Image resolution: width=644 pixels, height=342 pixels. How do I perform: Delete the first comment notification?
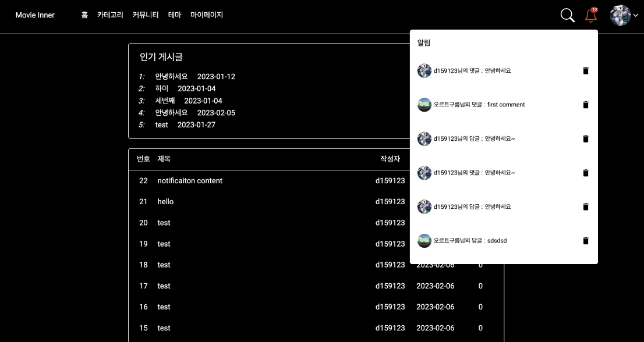pyautogui.click(x=586, y=105)
